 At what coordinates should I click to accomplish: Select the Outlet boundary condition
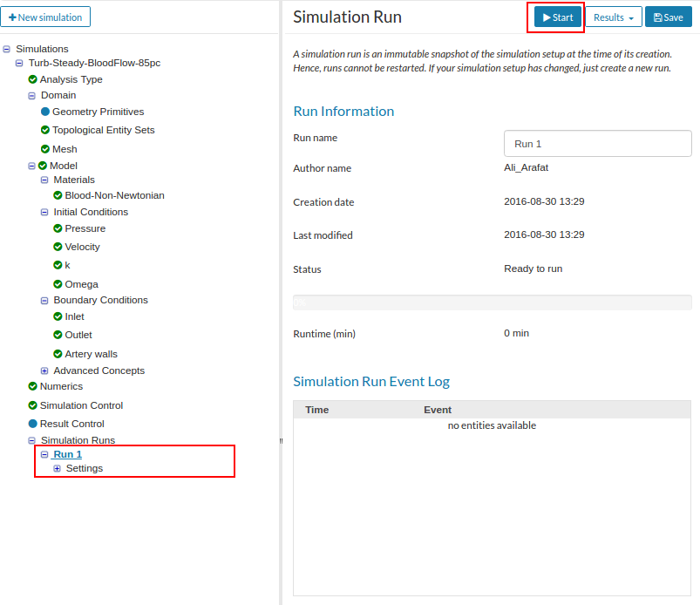click(x=78, y=335)
